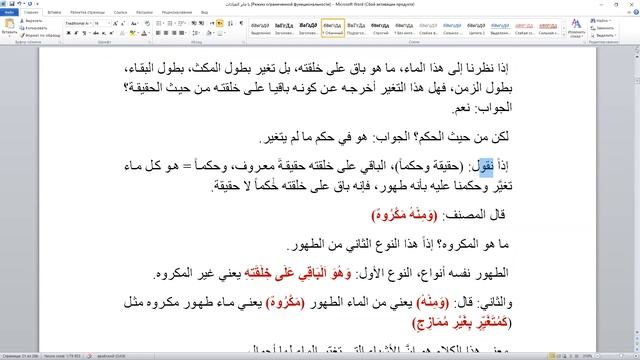Click the proofing check icon in status bar
640x360 pixels.
(89, 356)
